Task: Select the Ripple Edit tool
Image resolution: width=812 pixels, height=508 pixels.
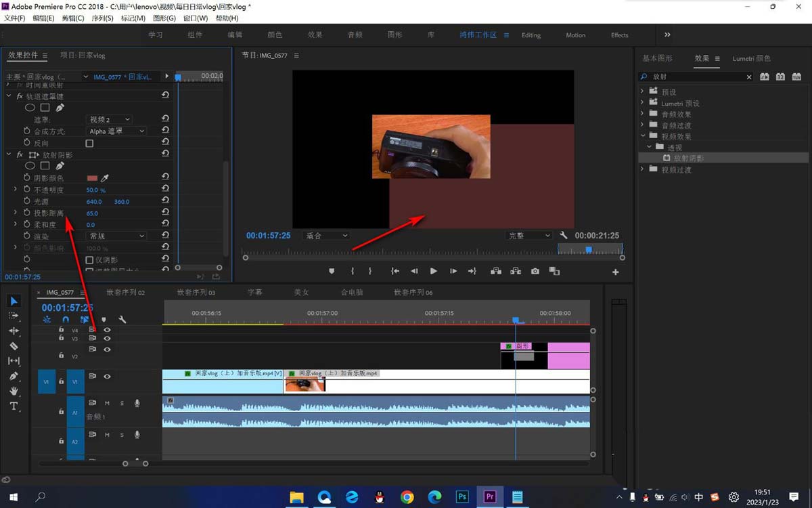Action: 14,331
